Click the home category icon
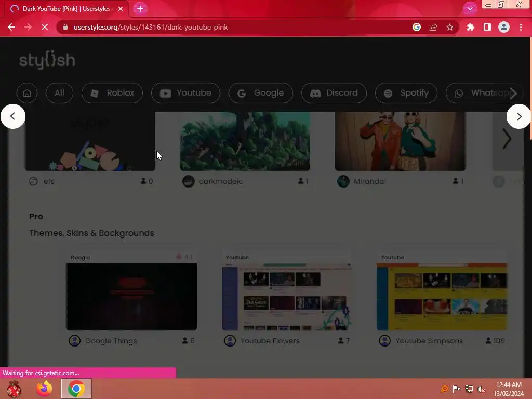 [27, 93]
